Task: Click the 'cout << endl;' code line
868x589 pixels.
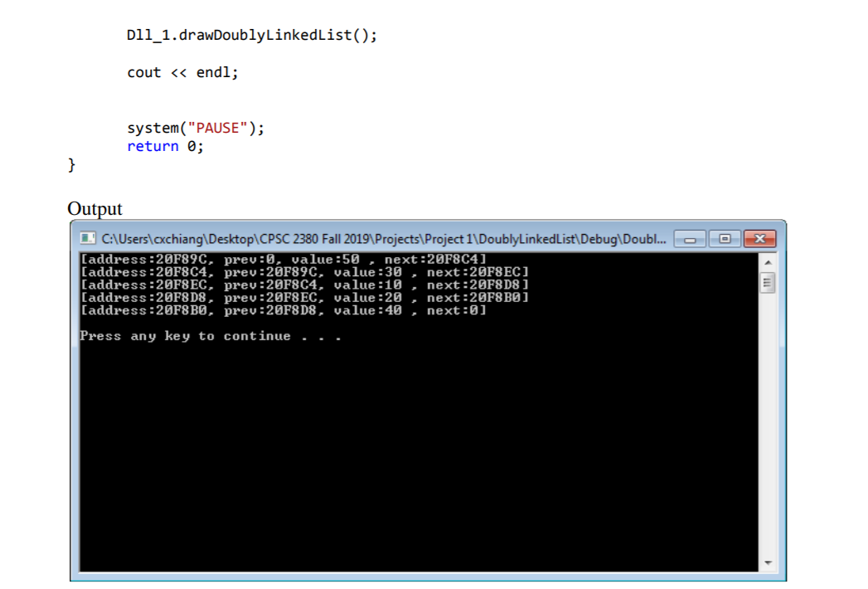Action: [x=182, y=72]
